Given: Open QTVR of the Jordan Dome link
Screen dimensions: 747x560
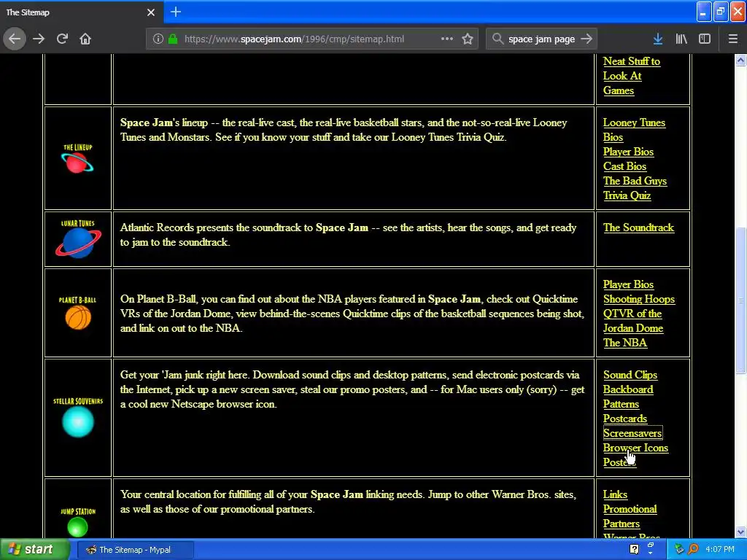Looking at the screenshot, I should coord(632,321).
